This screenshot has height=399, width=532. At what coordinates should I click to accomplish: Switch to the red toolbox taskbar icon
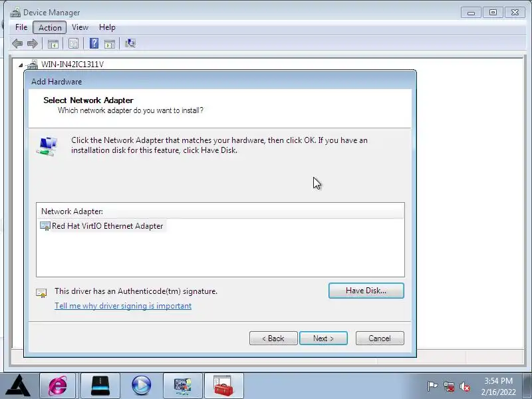[223, 386]
